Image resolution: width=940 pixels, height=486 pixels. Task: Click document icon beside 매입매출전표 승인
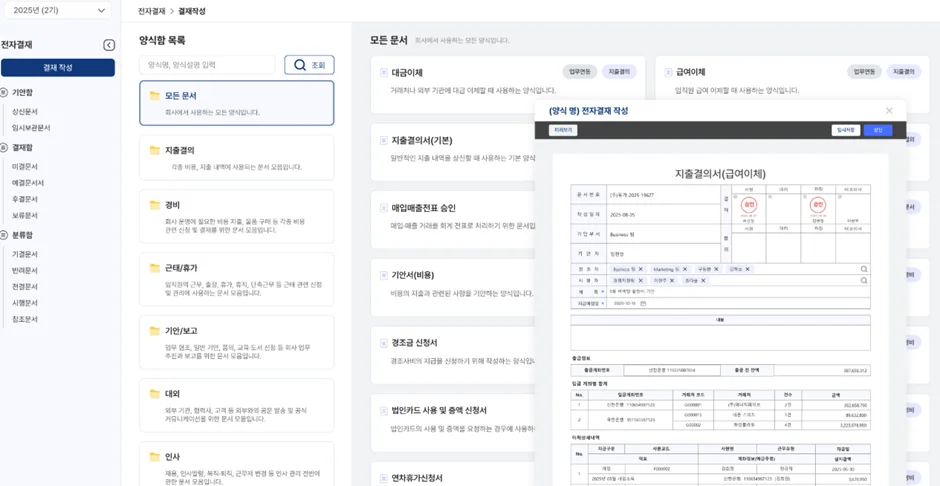point(384,209)
